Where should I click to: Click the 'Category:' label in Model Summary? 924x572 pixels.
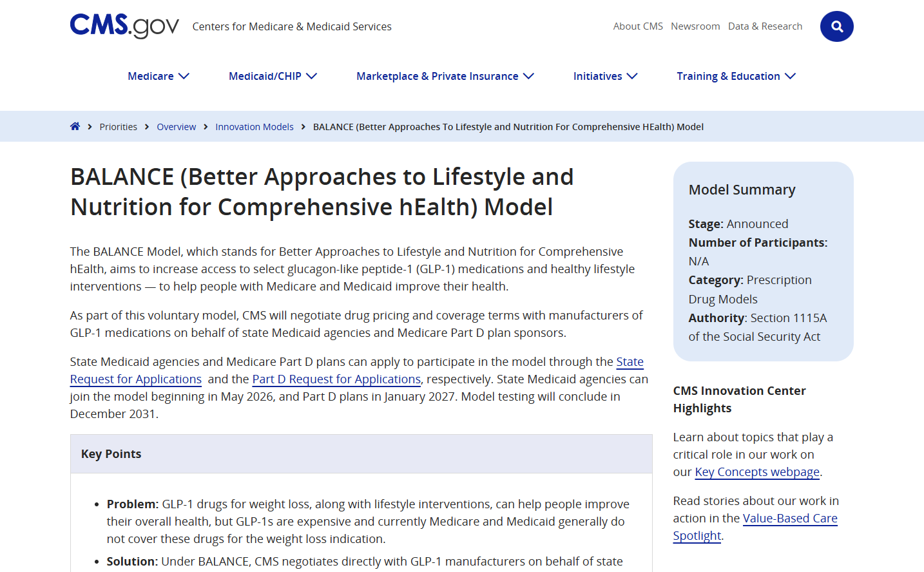(716, 280)
